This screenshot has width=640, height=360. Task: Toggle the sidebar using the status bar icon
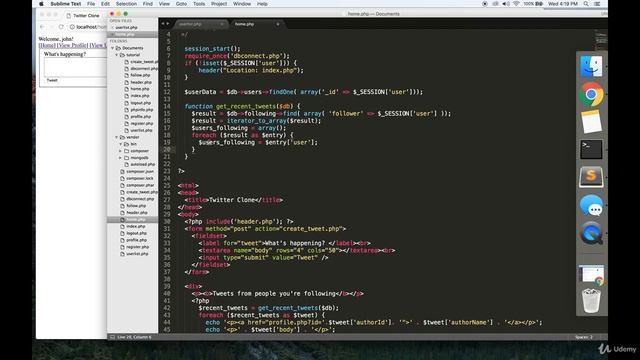[x=112, y=337]
